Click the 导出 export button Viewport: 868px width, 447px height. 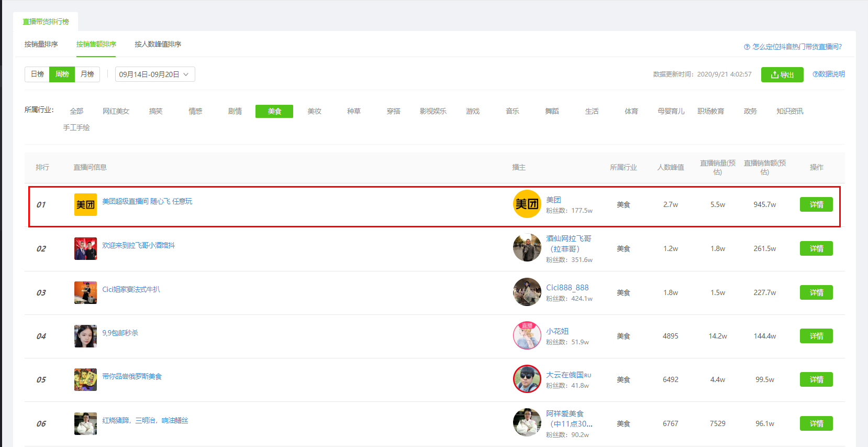(x=782, y=75)
